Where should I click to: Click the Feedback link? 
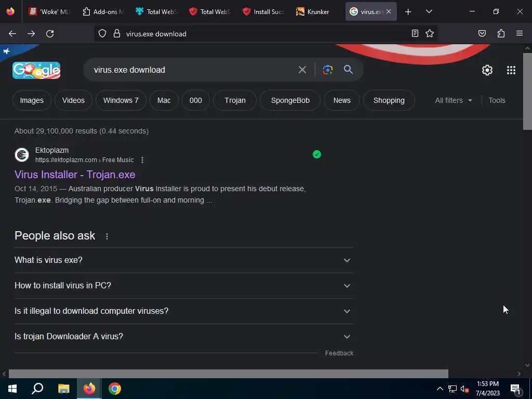[x=339, y=353]
